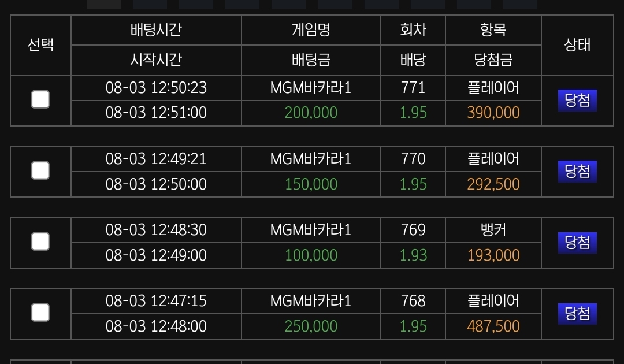Click the 상태 column header
The width and height of the screenshot is (624, 364).
(x=577, y=44)
